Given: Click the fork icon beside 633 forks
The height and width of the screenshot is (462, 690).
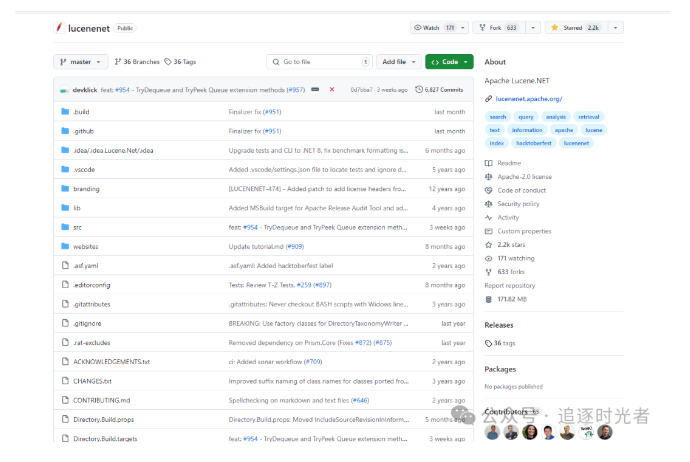Looking at the screenshot, I should 488,272.
